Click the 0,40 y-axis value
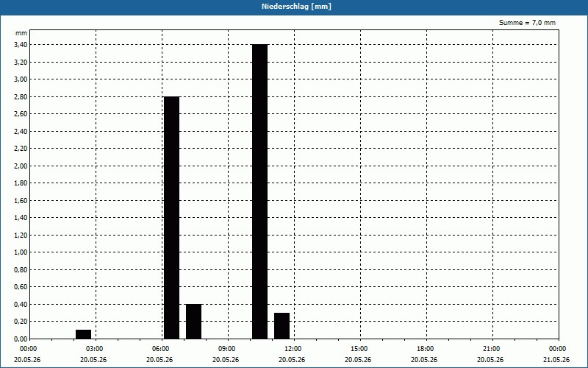This screenshot has width=588, height=368. tap(21, 304)
